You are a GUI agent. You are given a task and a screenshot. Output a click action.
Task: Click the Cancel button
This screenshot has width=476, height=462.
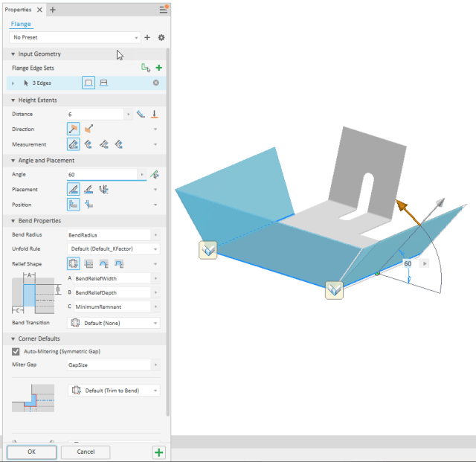tap(86, 452)
